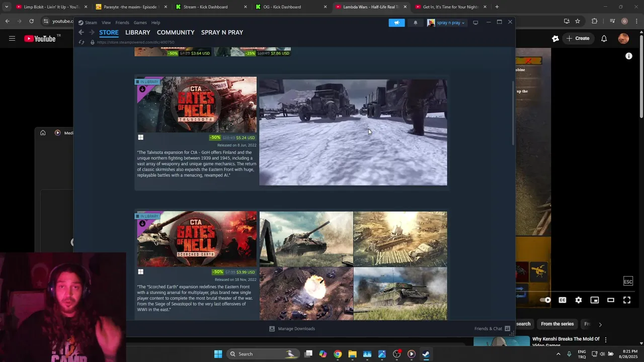Click the Talvisota Windows platform icon

(x=141, y=137)
